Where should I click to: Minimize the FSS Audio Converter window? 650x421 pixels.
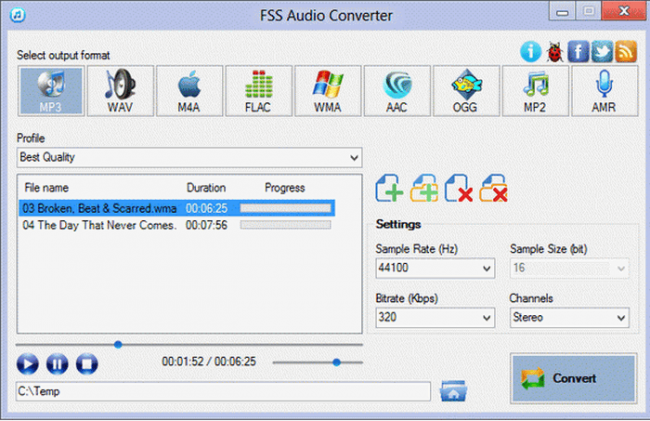point(562,12)
